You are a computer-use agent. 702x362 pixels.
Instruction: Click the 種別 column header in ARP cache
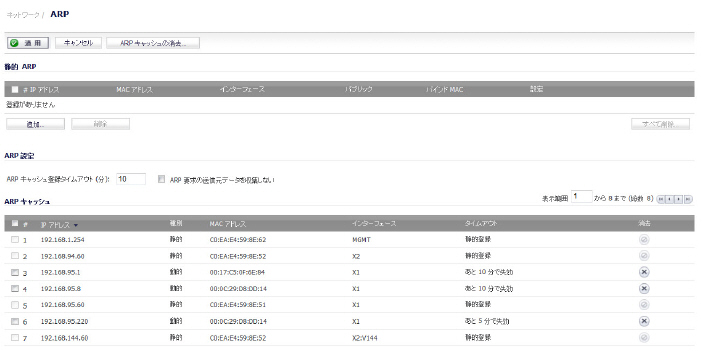click(176, 223)
